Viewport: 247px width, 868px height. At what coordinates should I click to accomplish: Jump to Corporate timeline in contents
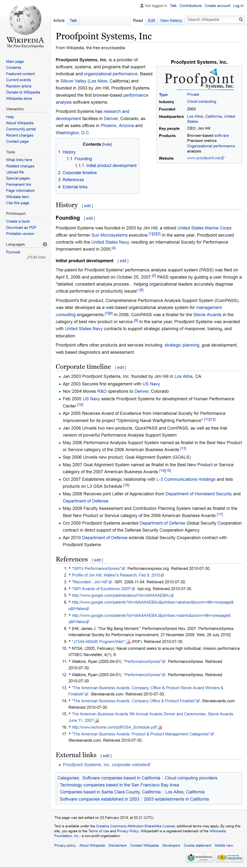pos(80,173)
